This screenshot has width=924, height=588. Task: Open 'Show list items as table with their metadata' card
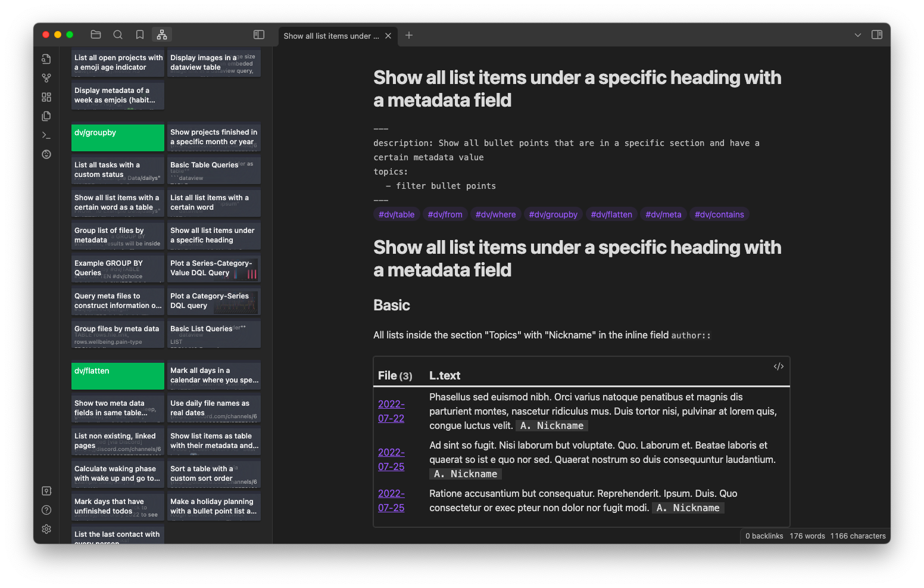[214, 441]
